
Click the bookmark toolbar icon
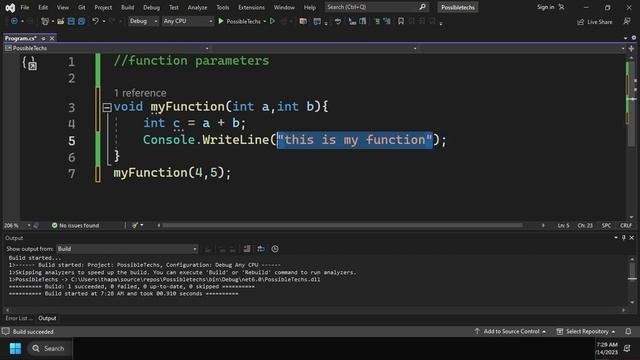(x=401, y=21)
